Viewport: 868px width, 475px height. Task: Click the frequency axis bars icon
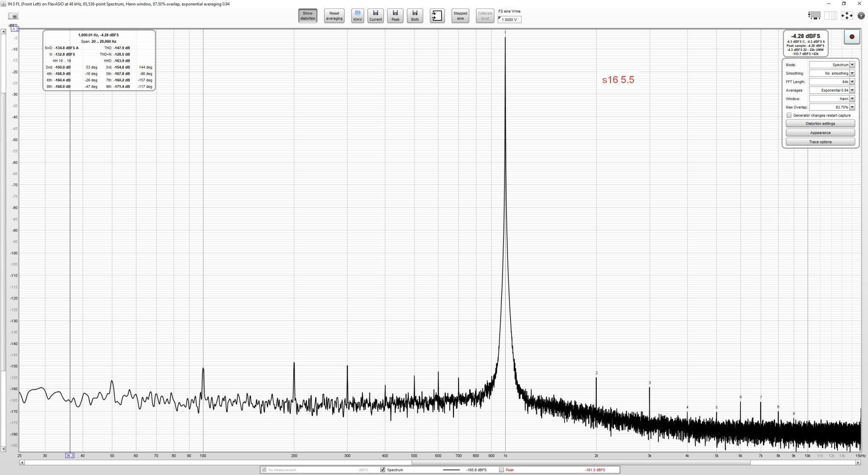click(830, 16)
